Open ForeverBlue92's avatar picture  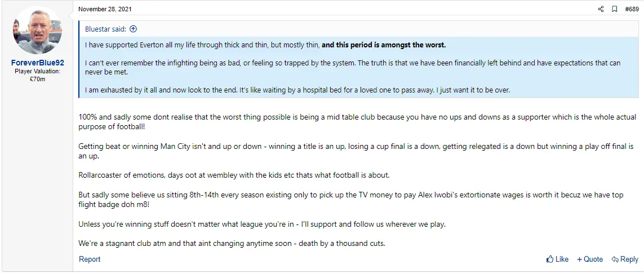(x=37, y=32)
